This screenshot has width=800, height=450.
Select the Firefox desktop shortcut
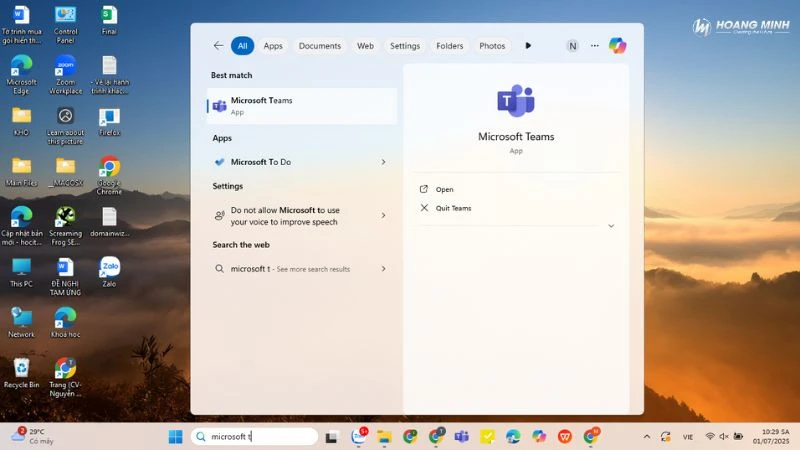109,121
